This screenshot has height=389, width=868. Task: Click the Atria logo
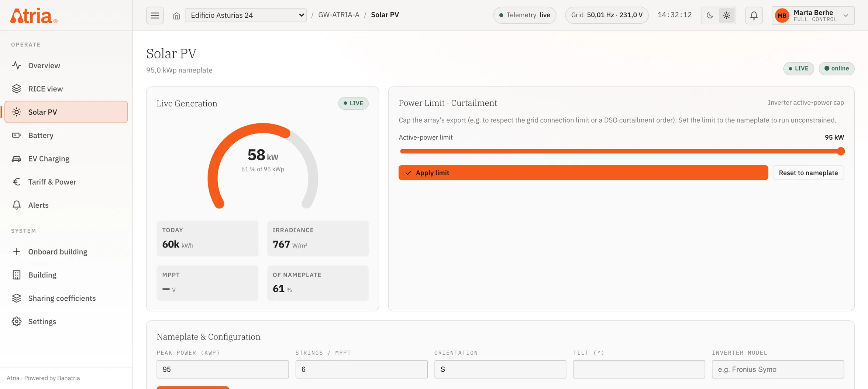tap(34, 16)
